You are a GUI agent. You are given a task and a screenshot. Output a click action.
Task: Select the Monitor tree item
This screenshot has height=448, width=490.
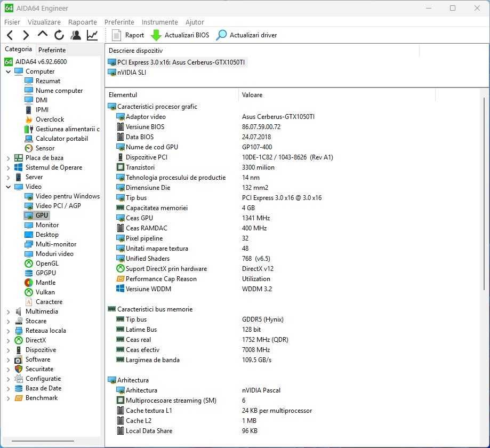47,225
